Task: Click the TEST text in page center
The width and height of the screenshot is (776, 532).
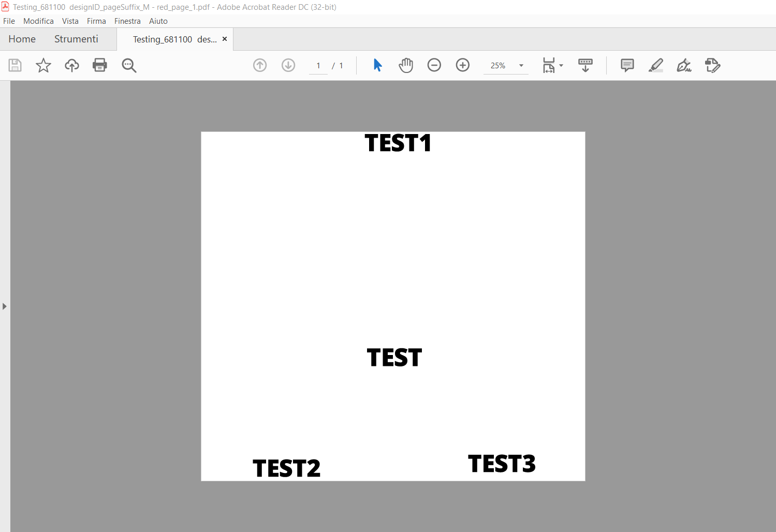Action: (394, 358)
